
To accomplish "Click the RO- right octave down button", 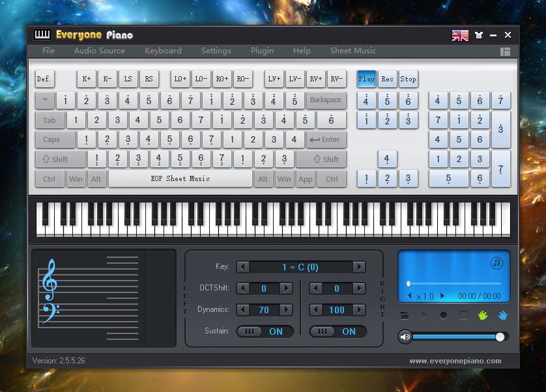I will click(243, 79).
